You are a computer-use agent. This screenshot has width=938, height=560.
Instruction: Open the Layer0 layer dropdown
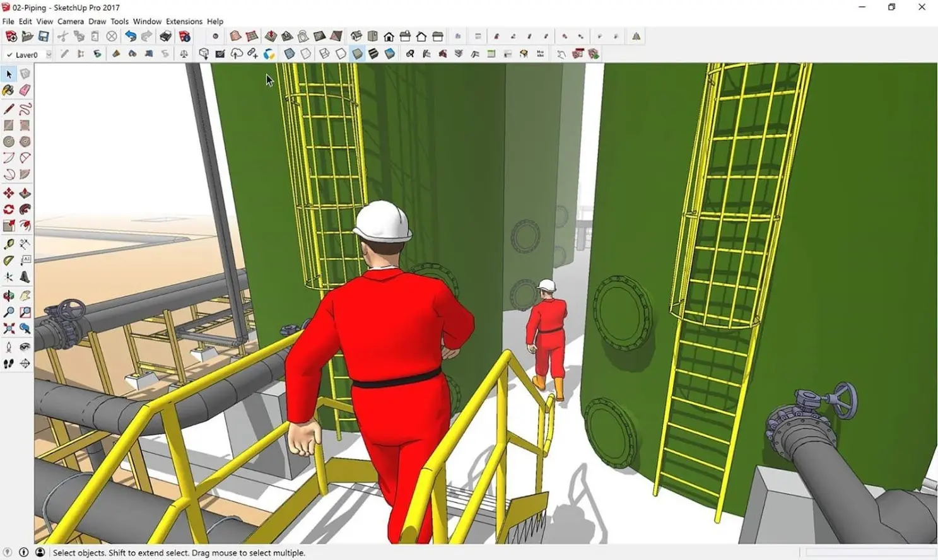(49, 55)
